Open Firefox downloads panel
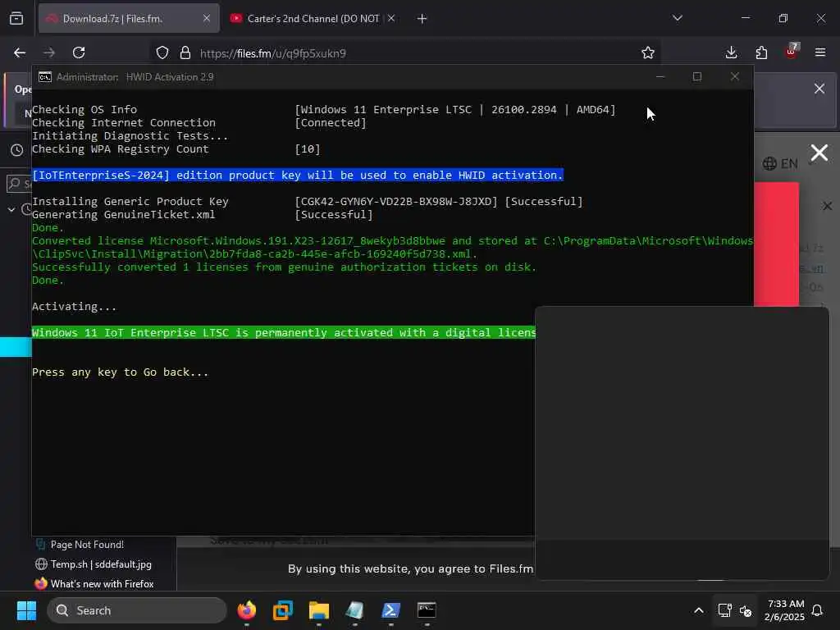The width and height of the screenshot is (840, 630). (x=731, y=52)
